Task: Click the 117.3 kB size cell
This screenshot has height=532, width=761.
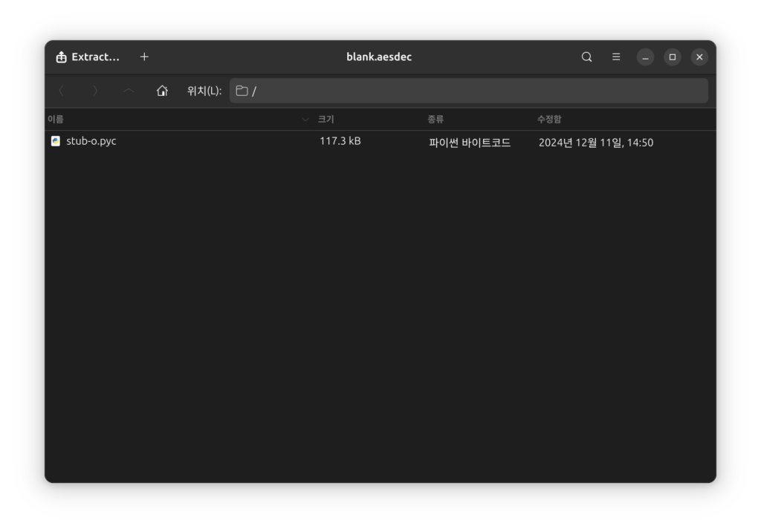Action: (340, 141)
